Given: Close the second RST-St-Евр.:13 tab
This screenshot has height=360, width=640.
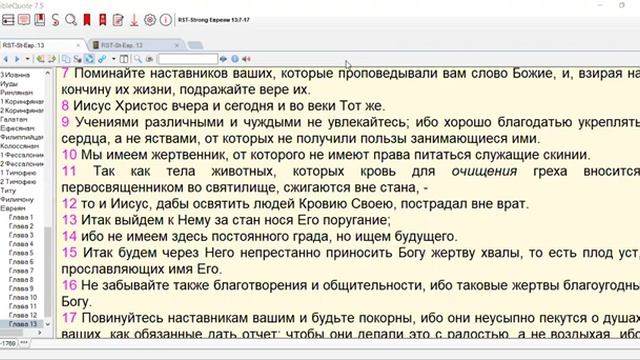Looking at the screenshot, I should pos(177,45).
